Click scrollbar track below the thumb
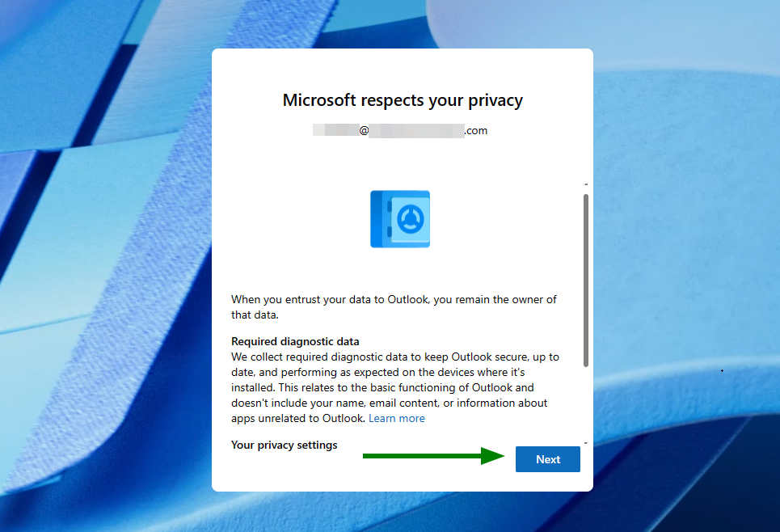 [x=586, y=404]
